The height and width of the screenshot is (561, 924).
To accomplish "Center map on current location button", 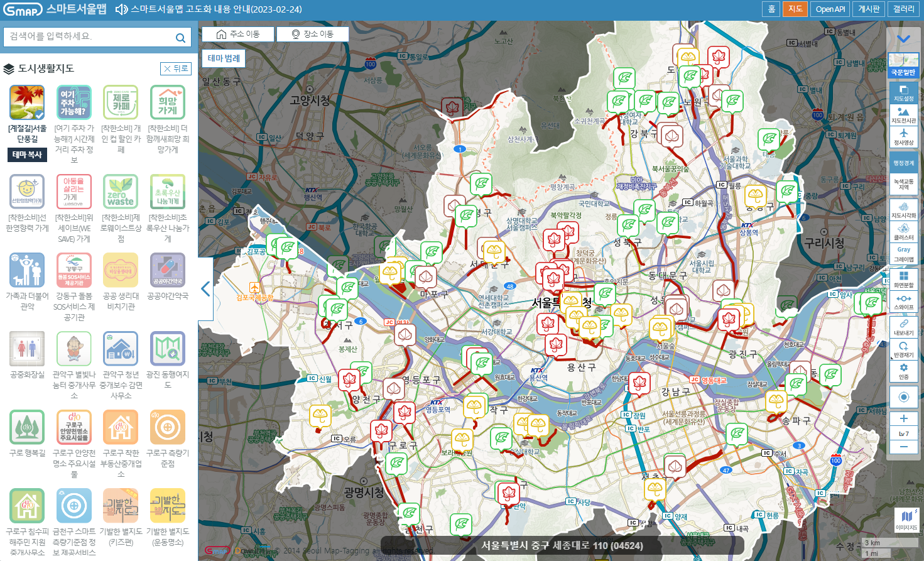I will pyautogui.click(x=904, y=397).
